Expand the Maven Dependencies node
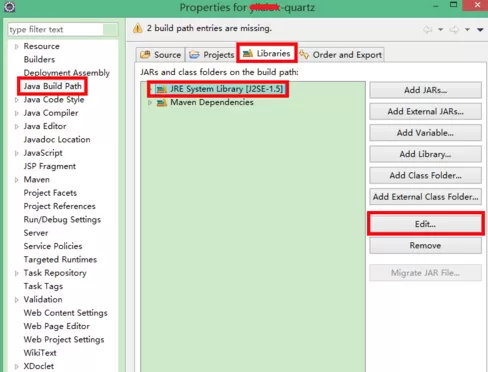Image resolution: width=488 pixels, height=372 pixels. pos(150,103)
